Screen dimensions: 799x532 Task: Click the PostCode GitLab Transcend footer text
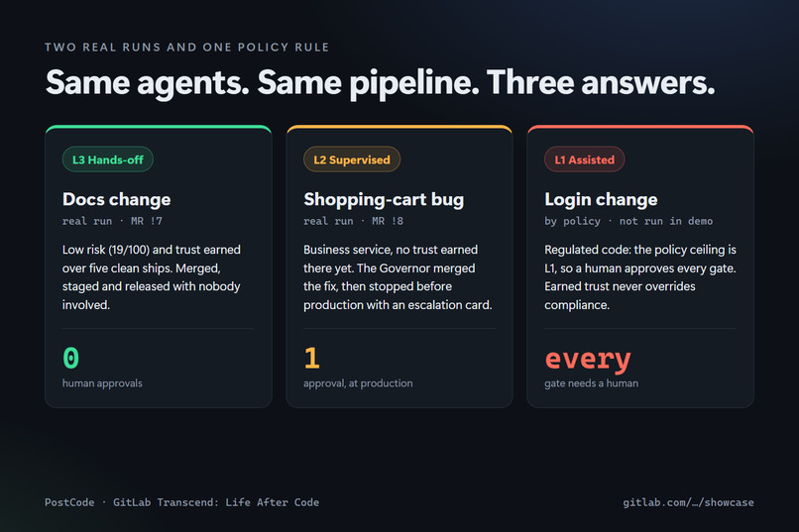(x=181, y=502)
